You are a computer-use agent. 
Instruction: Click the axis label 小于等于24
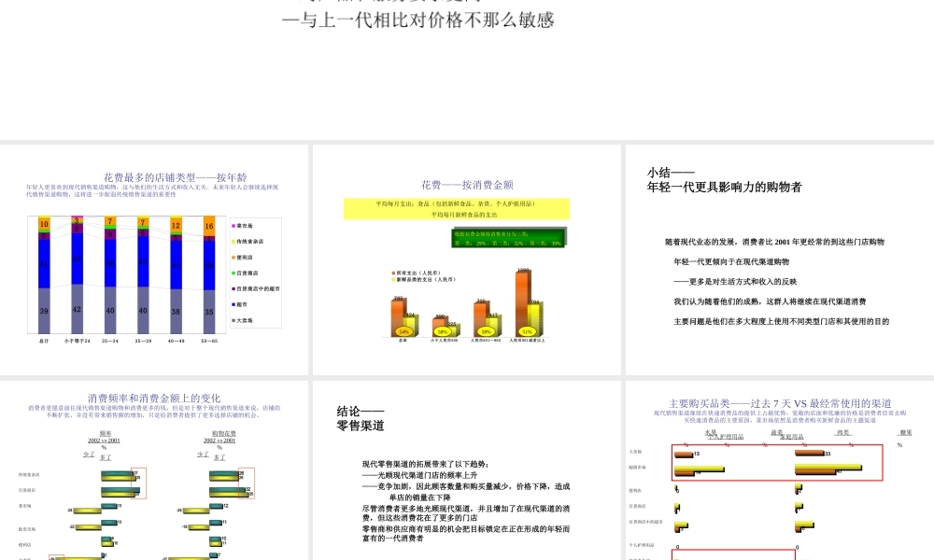click(77, 341)
